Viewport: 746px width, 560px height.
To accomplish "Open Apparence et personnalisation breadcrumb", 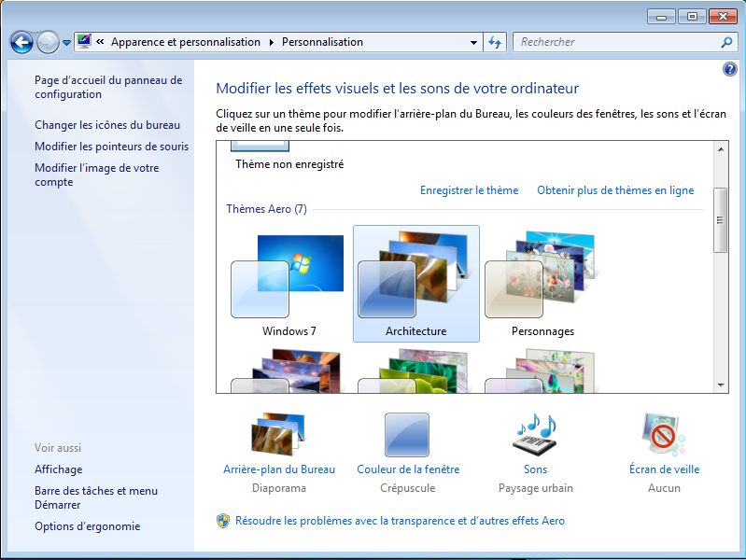I will (186, 42).
